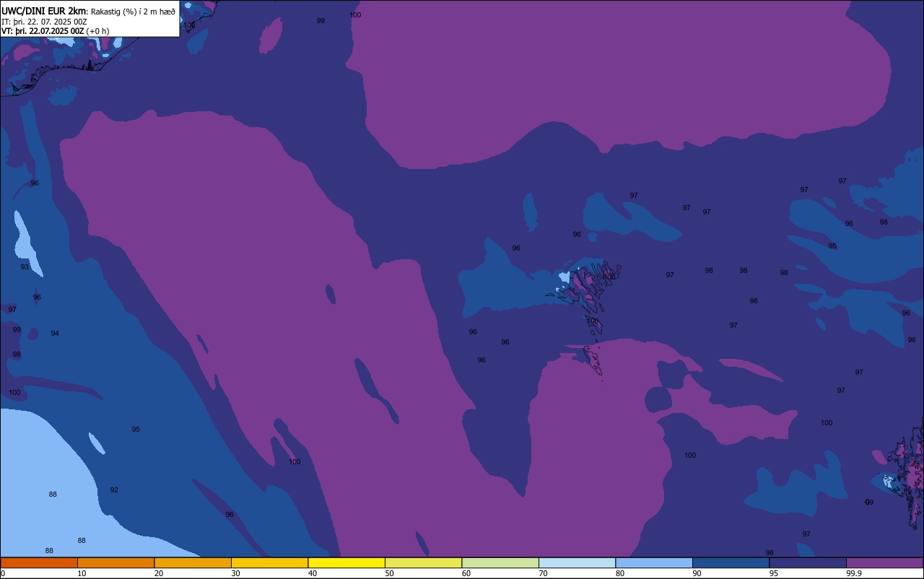The width and height of the screenshot is (924, 579).
Task: Click the pale blue 70–80 legend swatch
Action: point(577,562)
